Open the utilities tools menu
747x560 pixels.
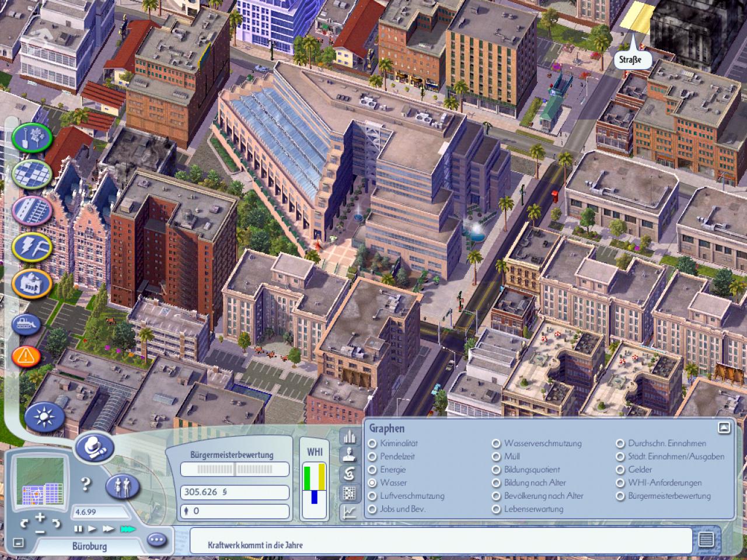(x=32, y=247)
